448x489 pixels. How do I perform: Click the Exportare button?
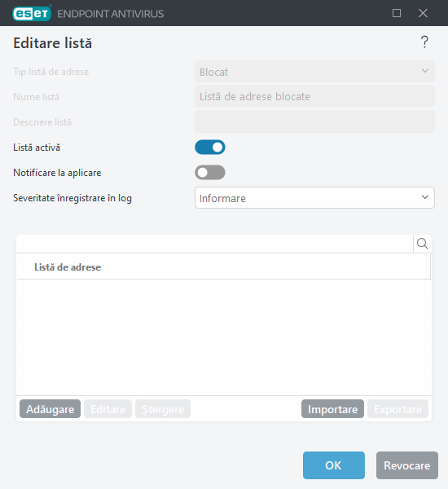[x=397, y=409]
